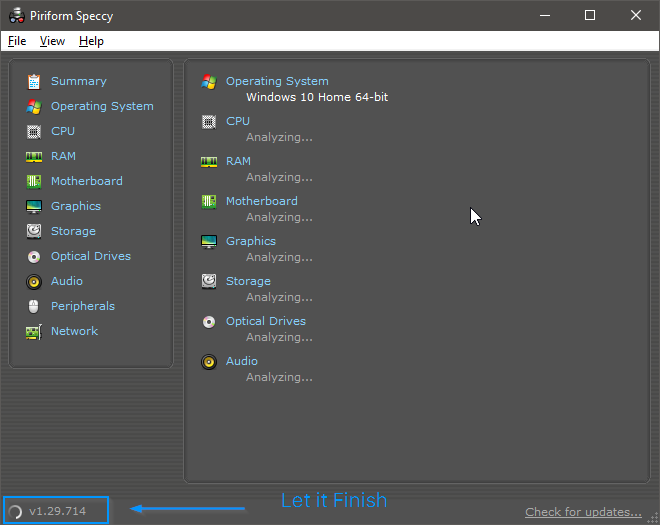Click the Summary clipboard icon in sidebar

pos(34,82)
